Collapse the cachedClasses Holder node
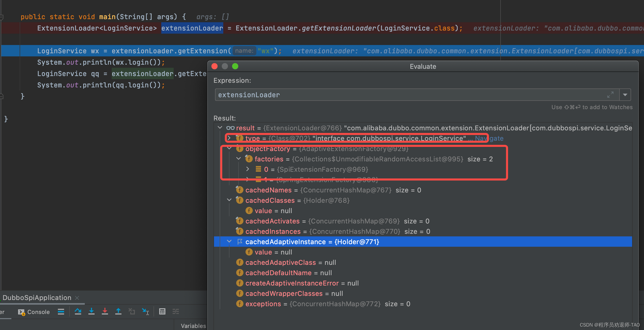 click(x=229, y=200)
